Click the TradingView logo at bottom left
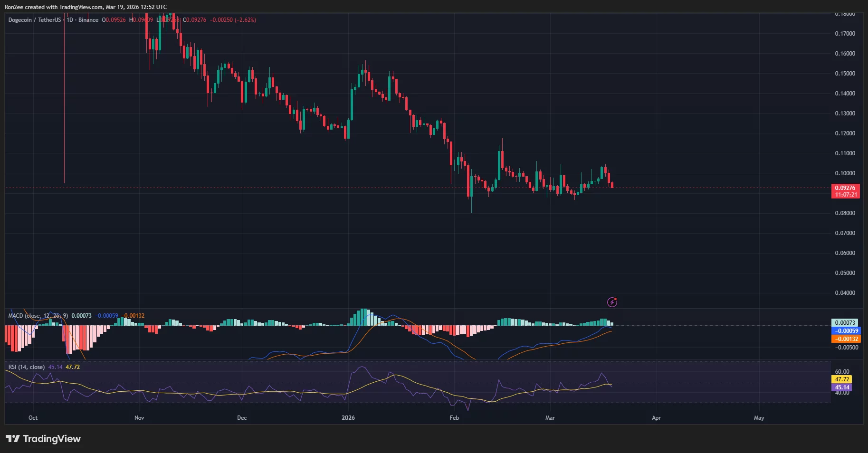 click(x=43, y=439)
